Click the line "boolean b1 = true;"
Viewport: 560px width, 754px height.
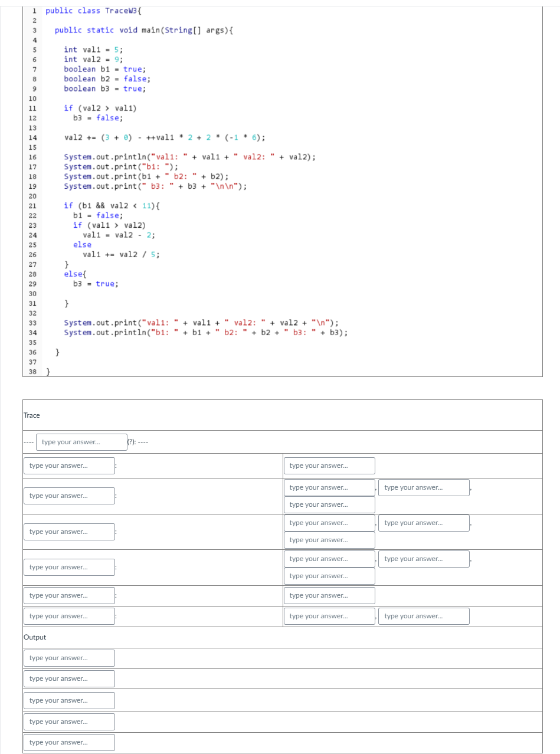coord(105,69)
